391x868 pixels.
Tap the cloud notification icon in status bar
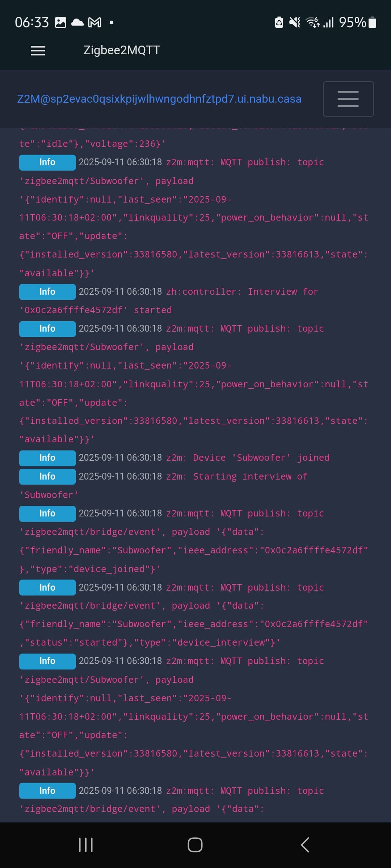pyautogui.click(x=77, y=23)
